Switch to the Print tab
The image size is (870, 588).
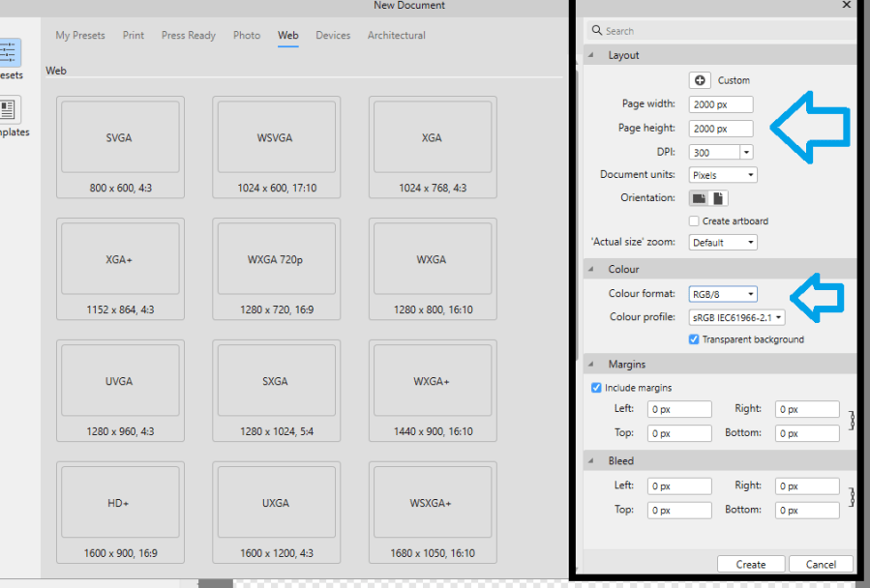pyautogui.click(x=134, y=36)
